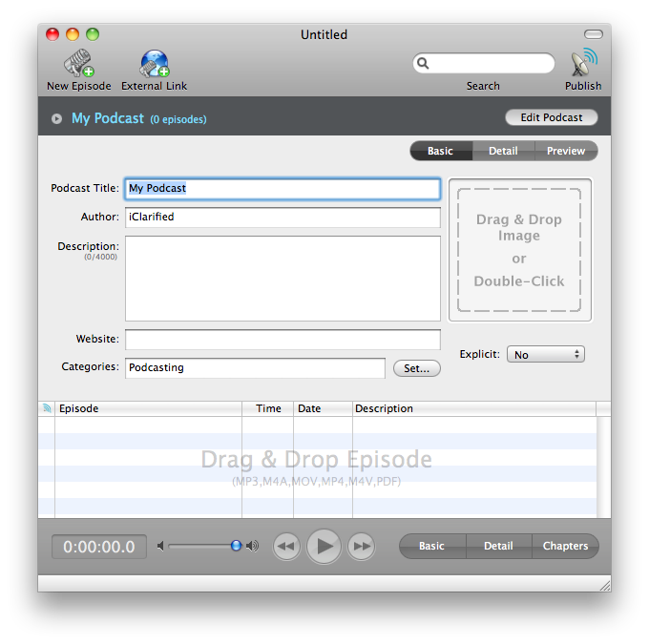Image resolution: width=649 pixels, height=644 pixels.
Task: Click the fast forward playback button
Action: (362, 547)
